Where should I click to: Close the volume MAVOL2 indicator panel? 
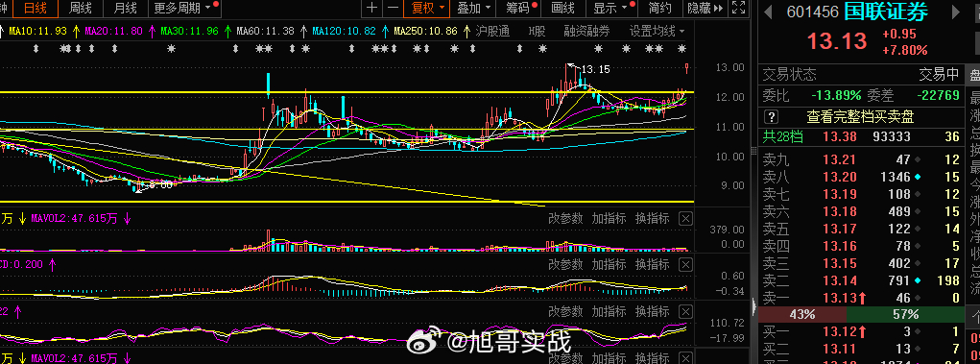tap(685, 218)
